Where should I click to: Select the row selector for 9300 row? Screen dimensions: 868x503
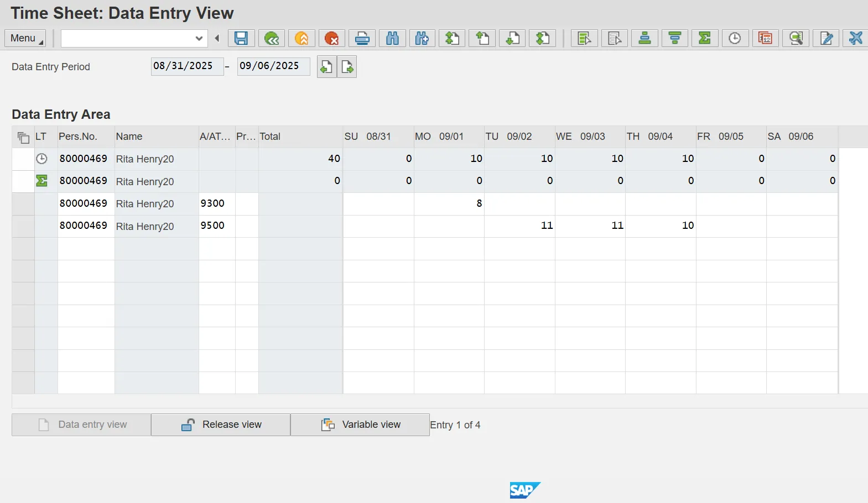23,204
